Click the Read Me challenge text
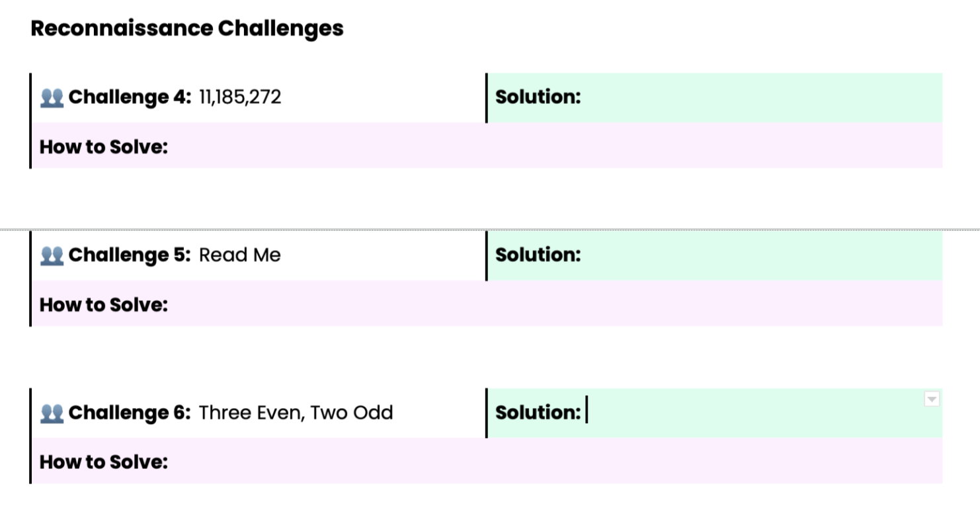This screenshot has width=980, height=516. pos(240,255)
